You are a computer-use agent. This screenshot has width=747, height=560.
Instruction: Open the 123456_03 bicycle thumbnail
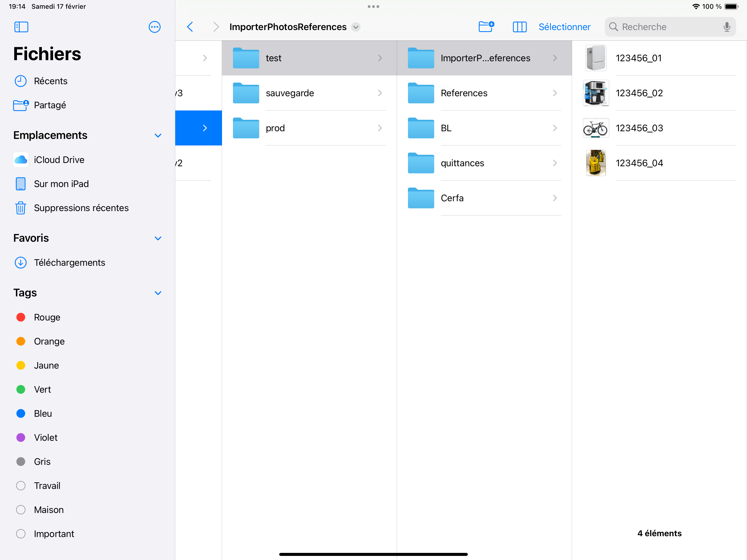click(x=596, y=128)
